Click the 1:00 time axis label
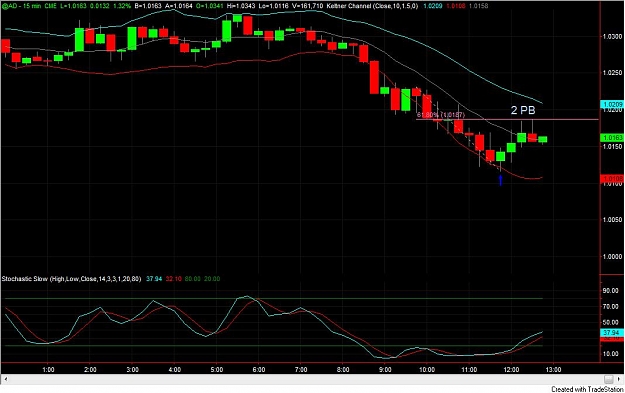This screenshot has height=393, width=625. pos(48,369)
